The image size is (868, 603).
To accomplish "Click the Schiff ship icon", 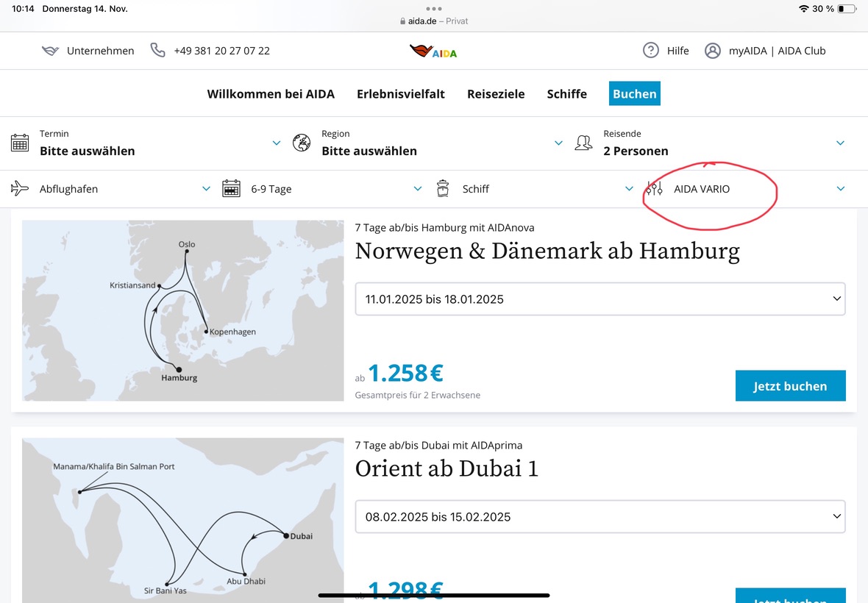I will point(443,189).
